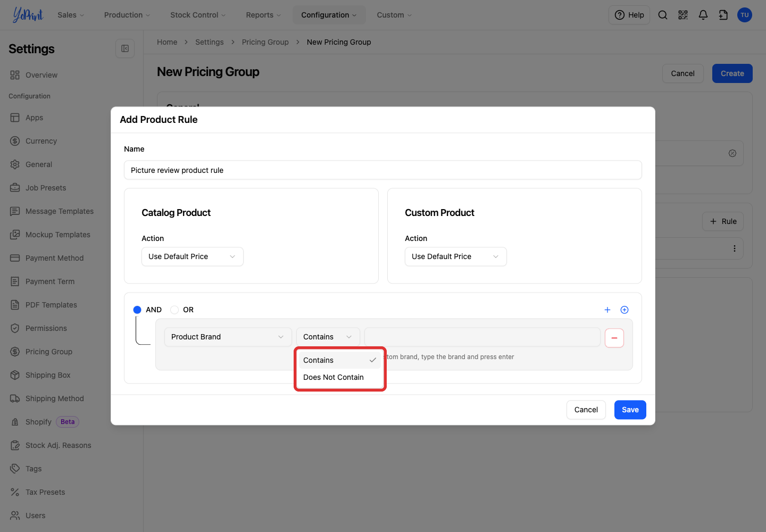Open the Reports menu
Image resolution: width=766 pixels, height=532 pixels.
(x=263, y=15)
